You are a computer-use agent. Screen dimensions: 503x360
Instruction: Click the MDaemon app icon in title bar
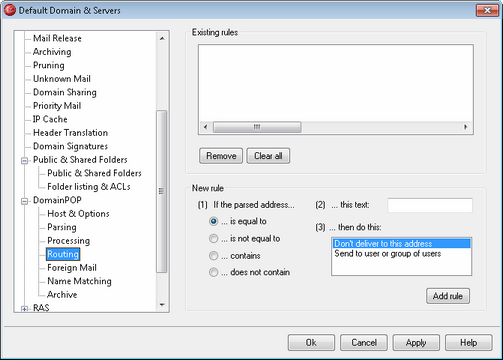point(10,10)
